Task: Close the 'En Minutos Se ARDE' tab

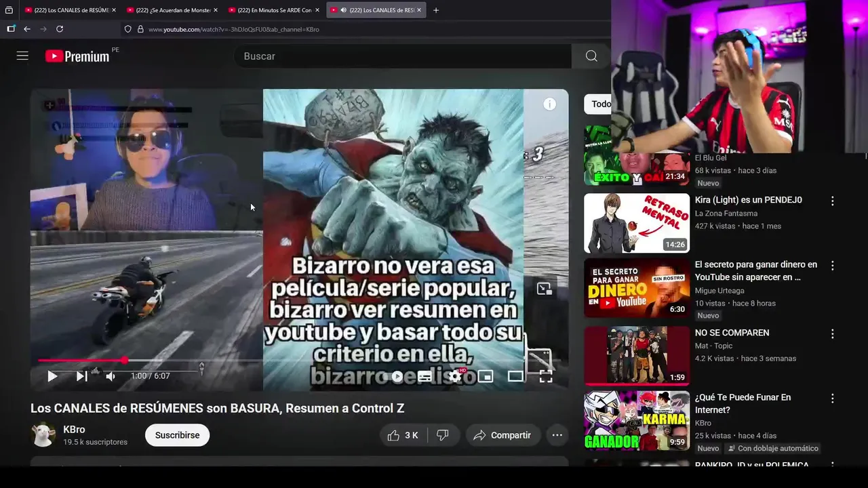Action: (x=317, y=10)
